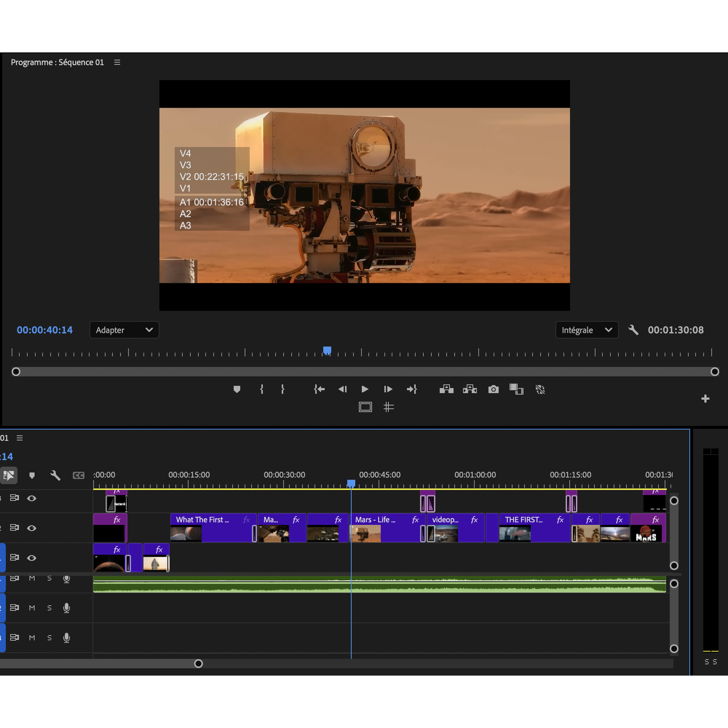The width and height of the screenshot is (728, 728).
Task: Select the final MARS title clip
Action: 648,528
